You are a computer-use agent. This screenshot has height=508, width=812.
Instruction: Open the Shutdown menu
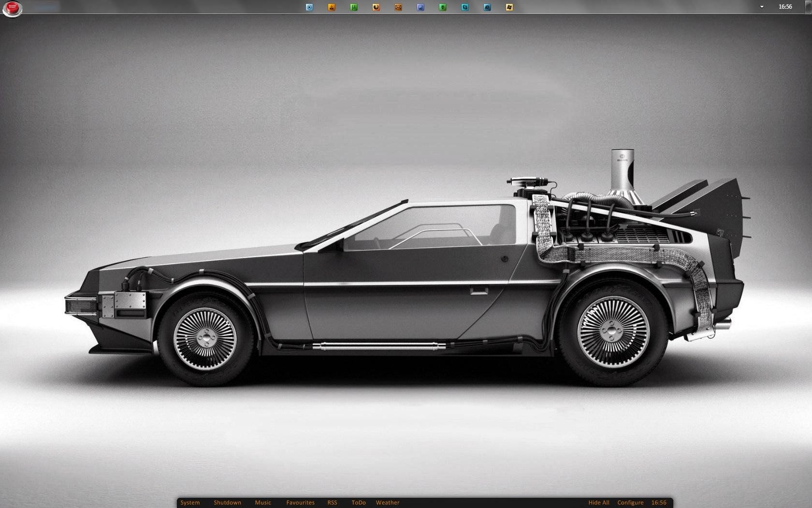click(227, 503)
